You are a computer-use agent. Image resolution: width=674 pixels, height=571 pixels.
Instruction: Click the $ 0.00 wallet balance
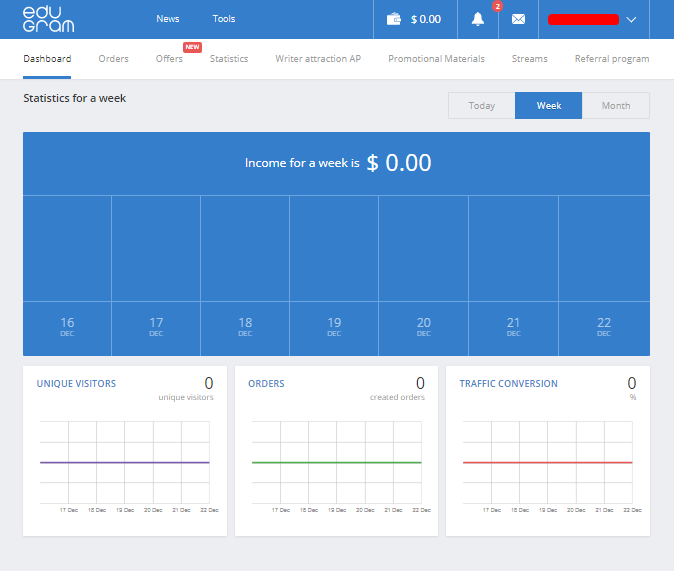(x=426, y=19)
